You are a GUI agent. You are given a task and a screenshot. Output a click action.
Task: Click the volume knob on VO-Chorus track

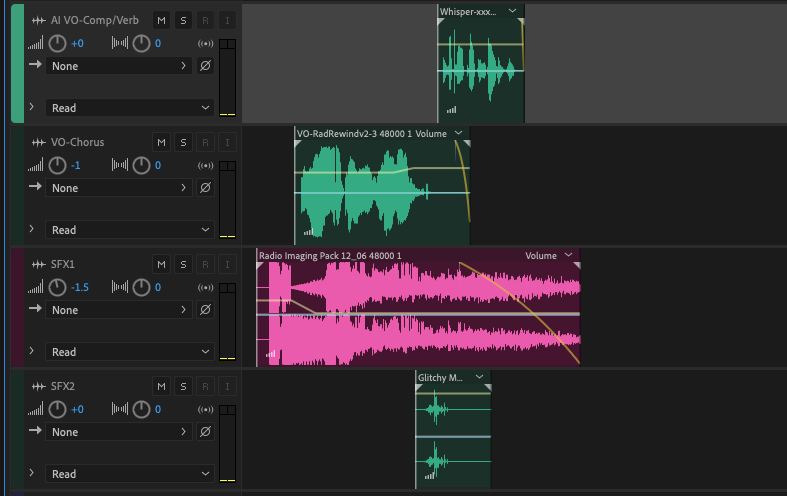(57, 165)
